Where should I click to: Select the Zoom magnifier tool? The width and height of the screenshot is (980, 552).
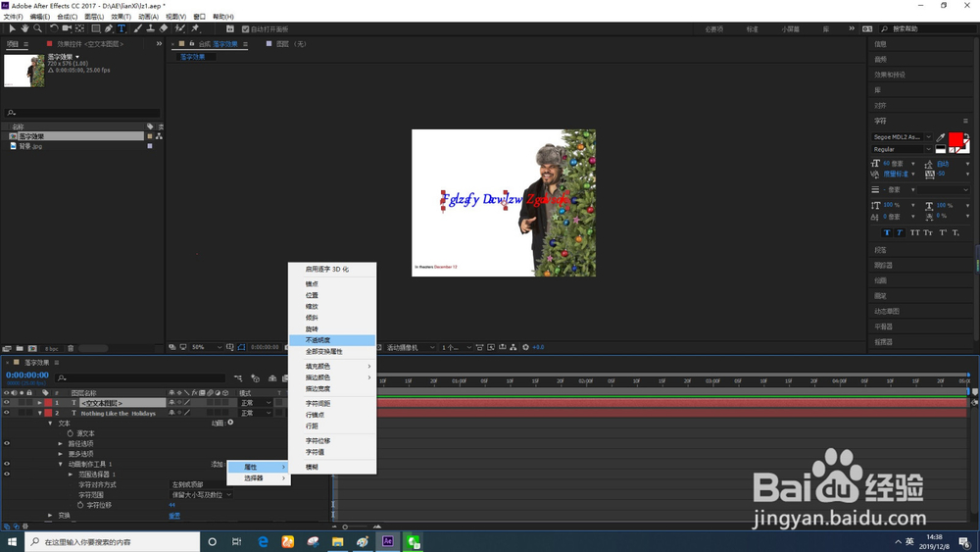pos(37,28)
